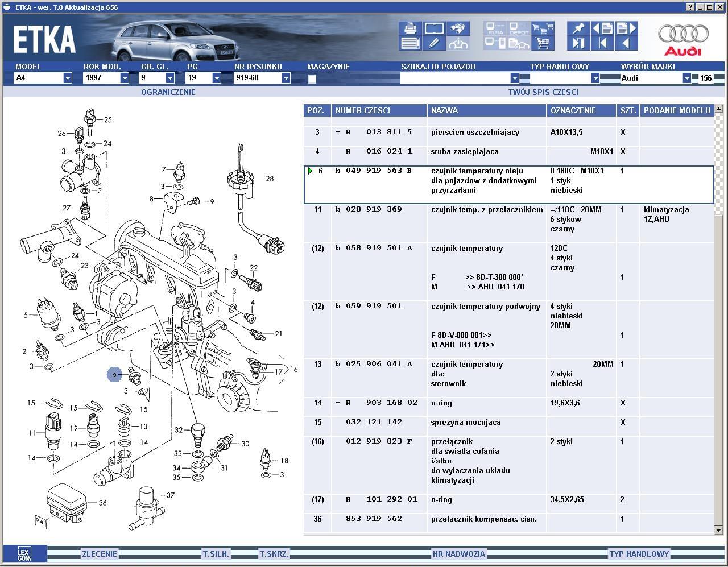
Task: Switch to TWÓJ SPIS CZESCI tab
Action: 543,92
